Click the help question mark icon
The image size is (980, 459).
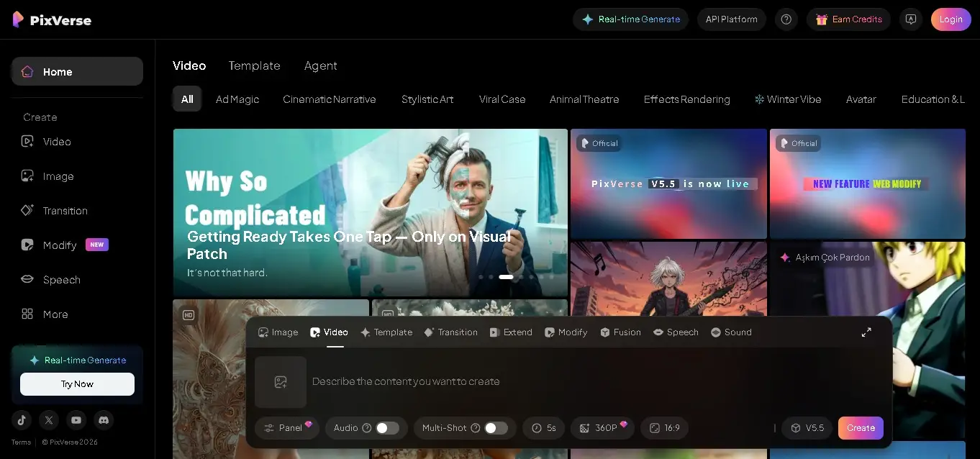(786, 19)
